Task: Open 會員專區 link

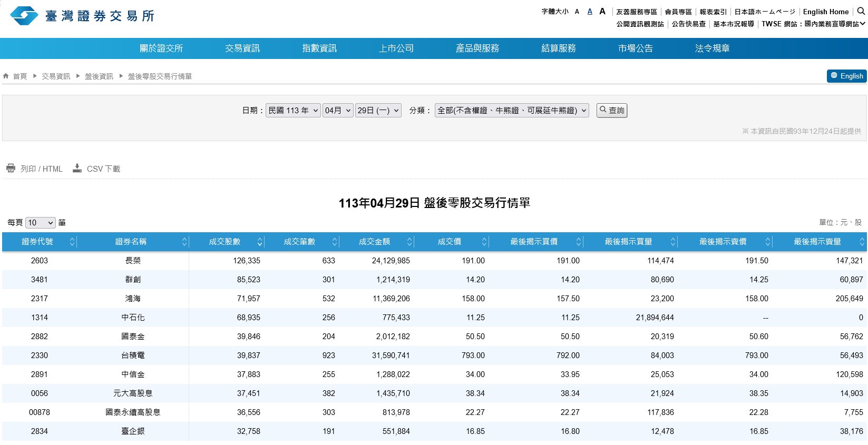Action: 678,12
